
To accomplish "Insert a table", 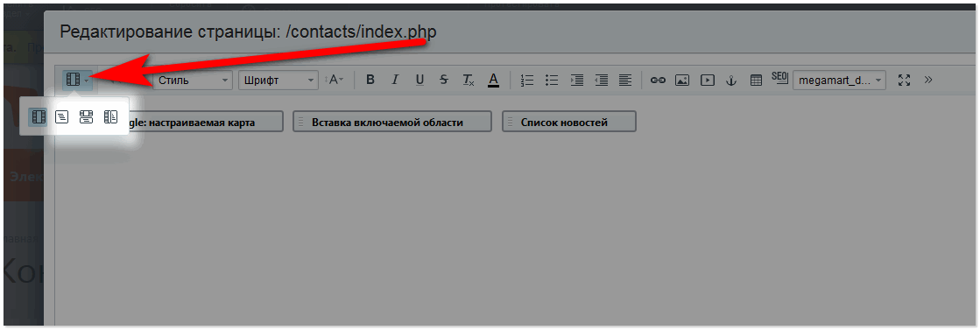I will point(757,80).
